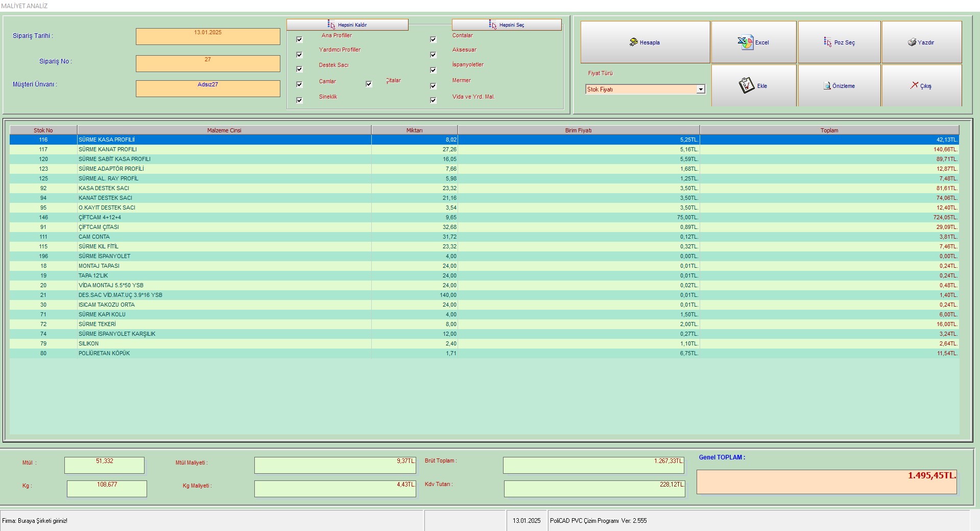980x531 pixels.
Task: Export the cost list via Excel icon
Action: [745, 42]
